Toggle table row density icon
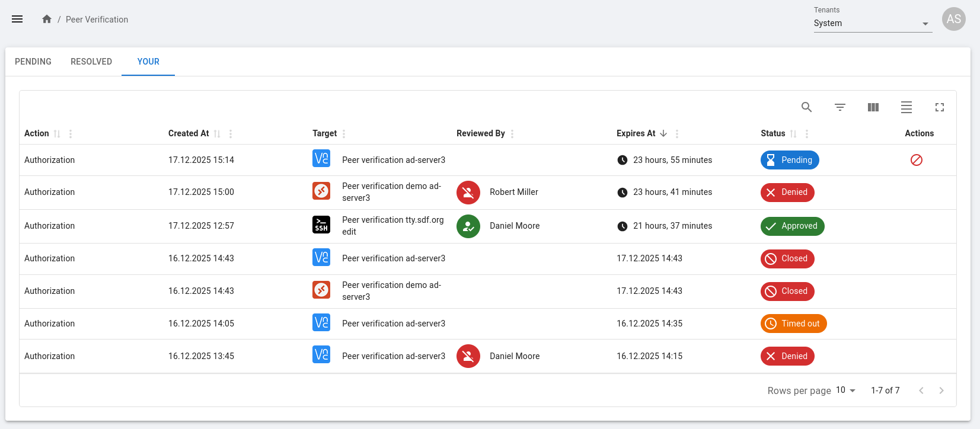980x429 pixels. coord(906,107)
